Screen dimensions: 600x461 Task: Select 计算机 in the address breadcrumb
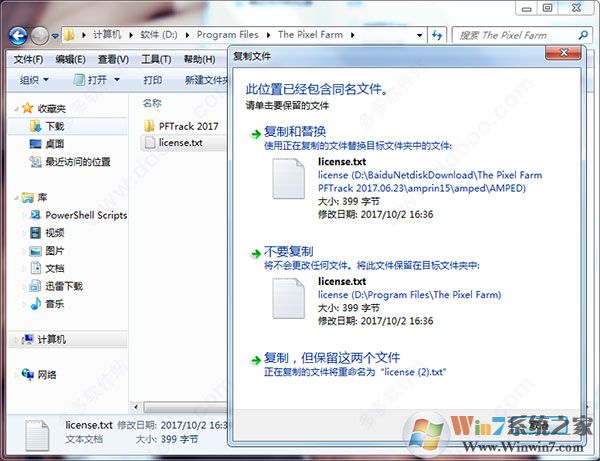[x=107, y=35]
